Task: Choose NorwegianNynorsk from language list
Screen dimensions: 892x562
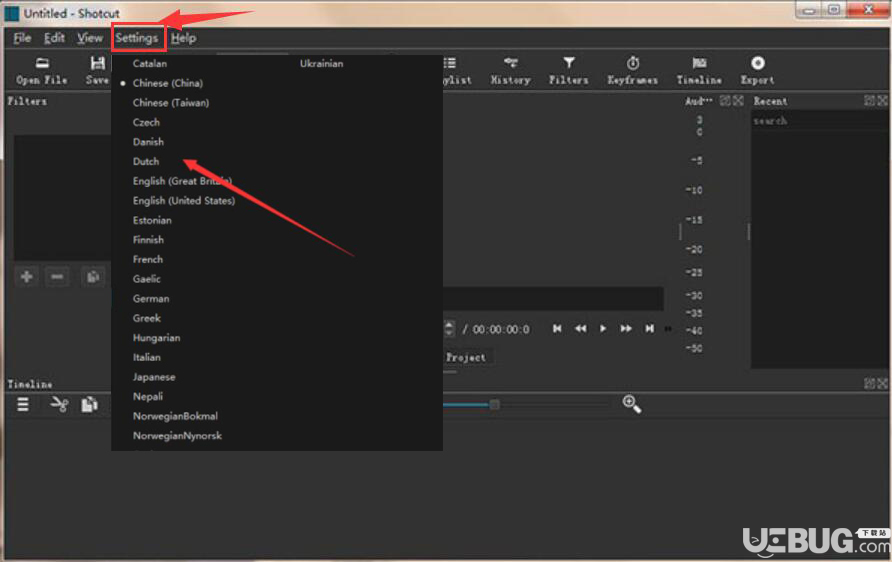Action: pos(177,436)
